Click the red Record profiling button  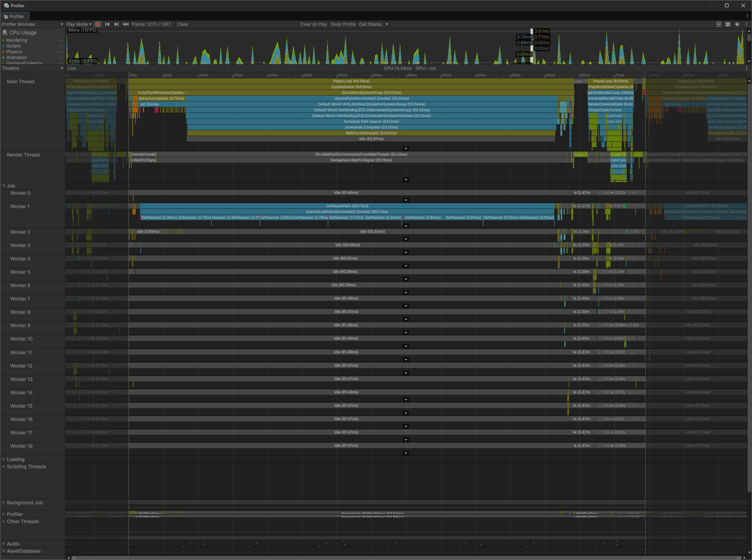[x=98, y=24]
